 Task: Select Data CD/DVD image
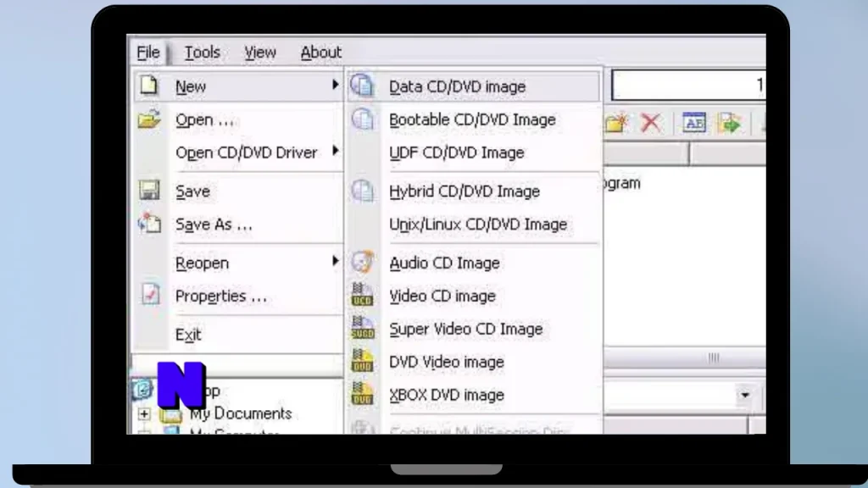click(x=474, y=86)
